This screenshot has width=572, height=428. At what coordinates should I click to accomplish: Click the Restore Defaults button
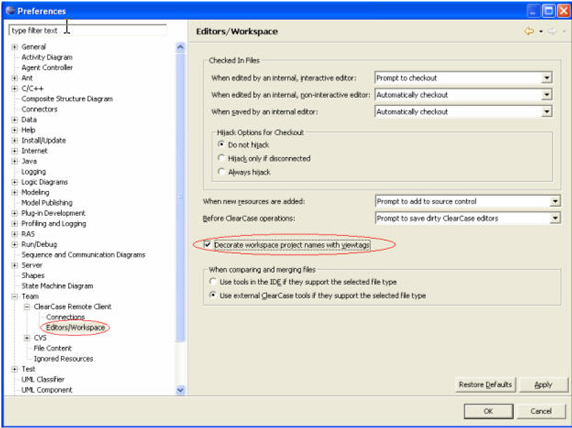[x=485, y=385]
